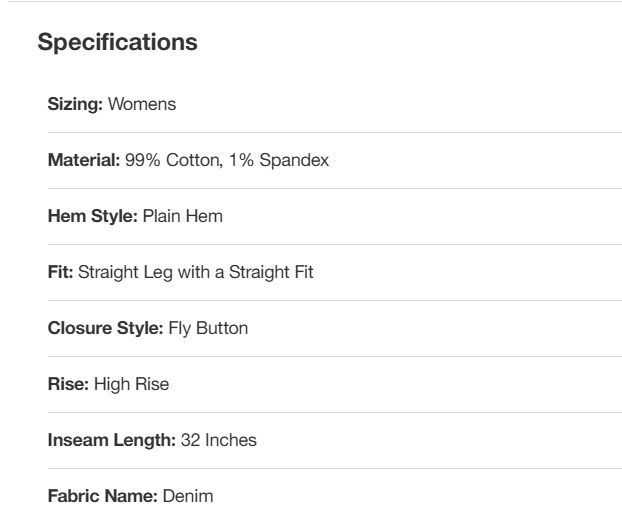Click the 99% Cotton, 1% Spandex text
The width and height of the screenshot is (622, 513).
[x=227, y=160]
